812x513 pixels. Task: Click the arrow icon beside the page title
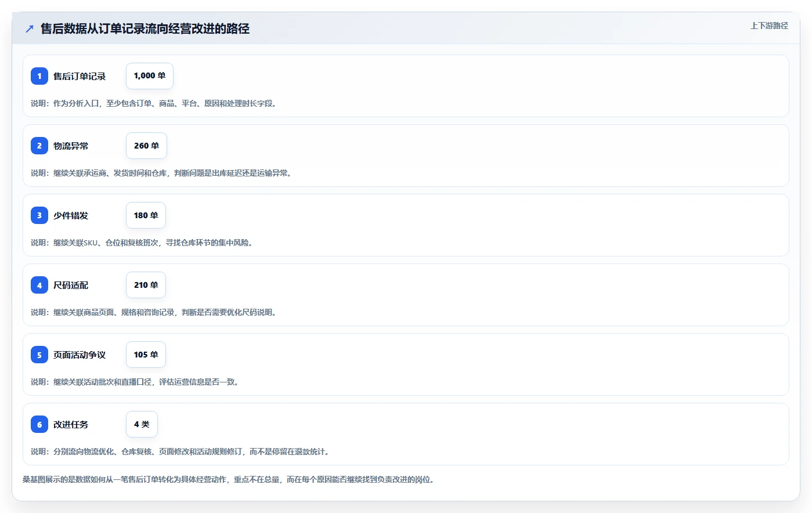30,28
